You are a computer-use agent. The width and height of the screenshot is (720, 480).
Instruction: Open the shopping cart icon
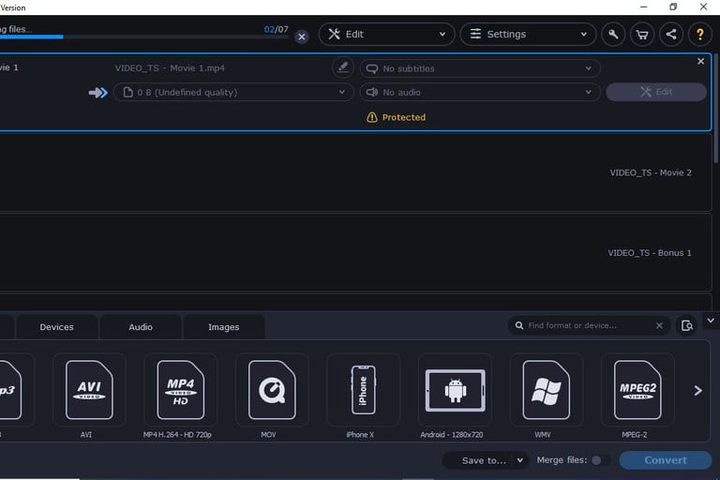pyautogui.click(x=642, y=34)
